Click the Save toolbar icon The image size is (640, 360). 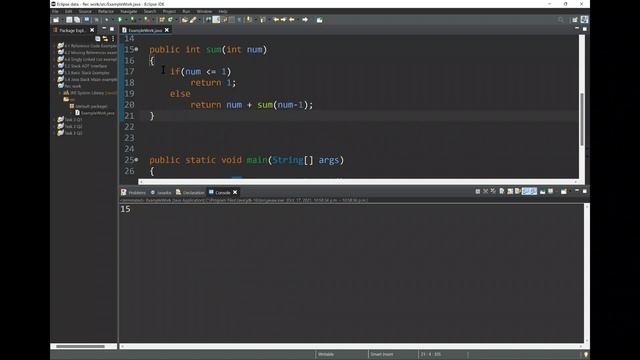[x=69, y=20]
